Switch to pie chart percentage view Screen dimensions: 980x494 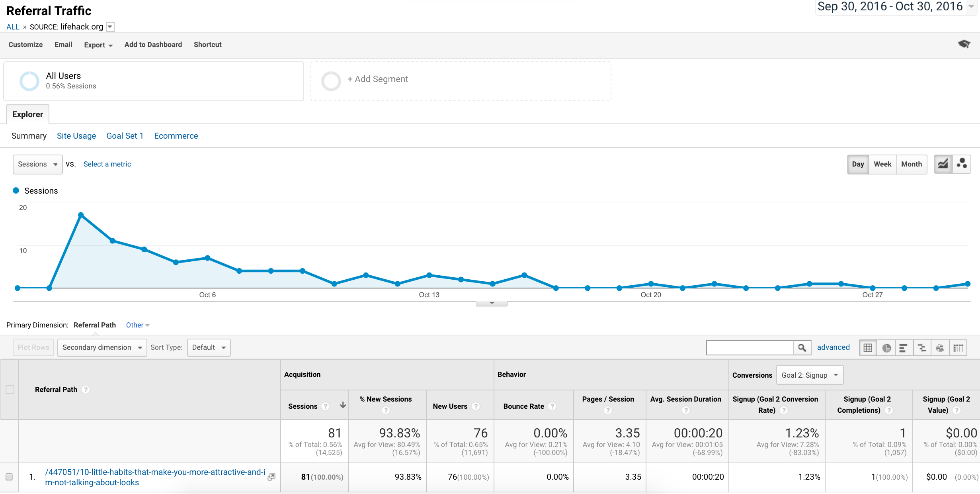tap(886, 348)
